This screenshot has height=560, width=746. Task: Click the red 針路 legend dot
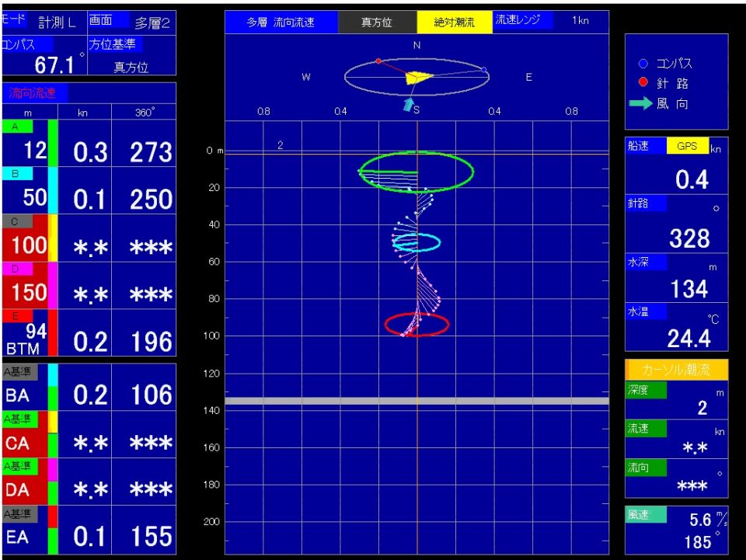pyautogui.click(x=643, y=82)
